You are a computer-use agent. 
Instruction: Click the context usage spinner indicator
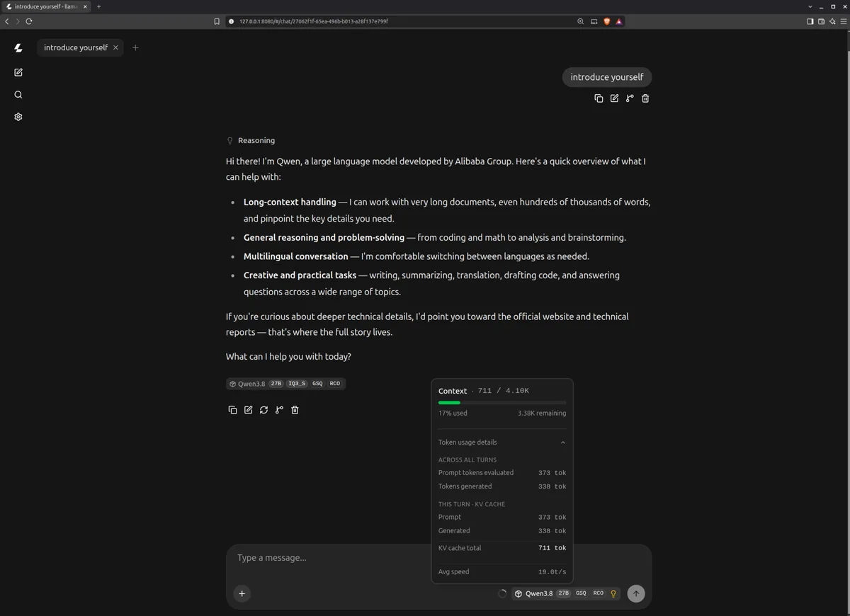pyautogui.click(x=502, y=593)
